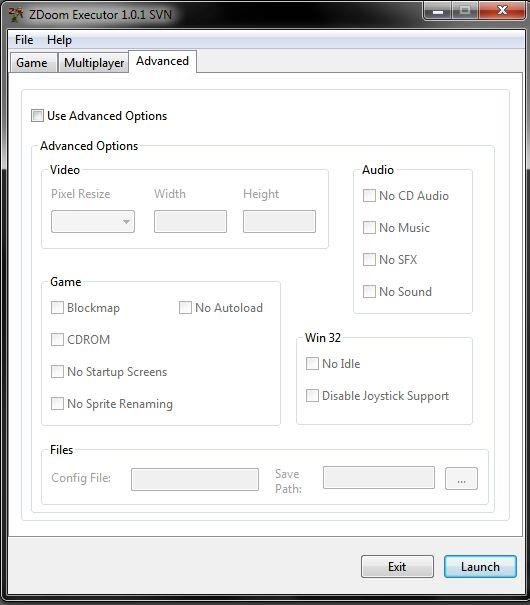
Task: Tick Disable Joystick Support
Action: pyautogui.click(x=312, y=395)
